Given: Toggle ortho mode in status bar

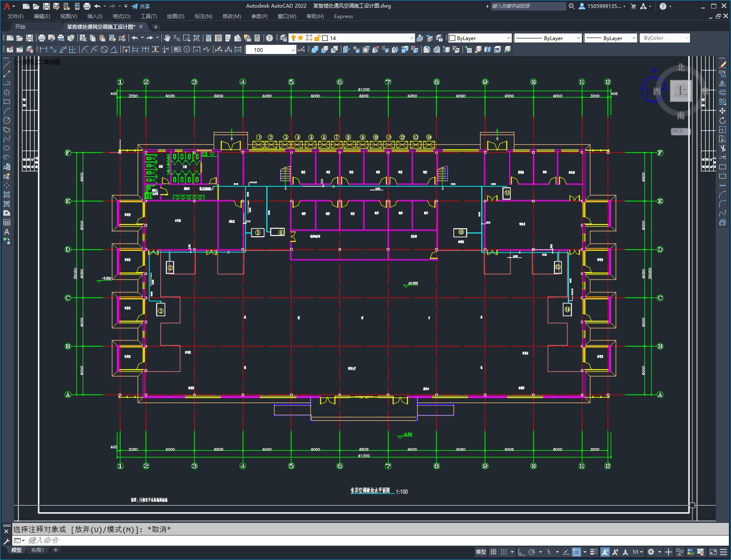Looking at the screenshot, I should (x=522, y=552).
